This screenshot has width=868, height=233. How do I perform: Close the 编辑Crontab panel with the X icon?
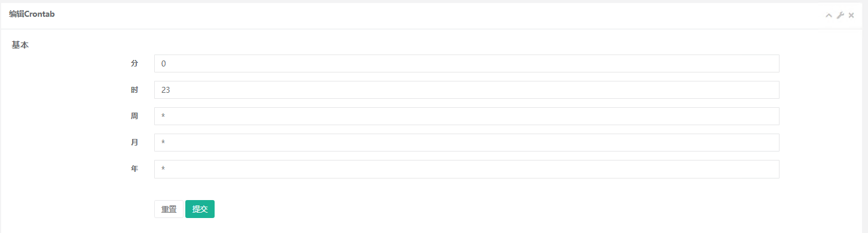click(x=851, y=15)
